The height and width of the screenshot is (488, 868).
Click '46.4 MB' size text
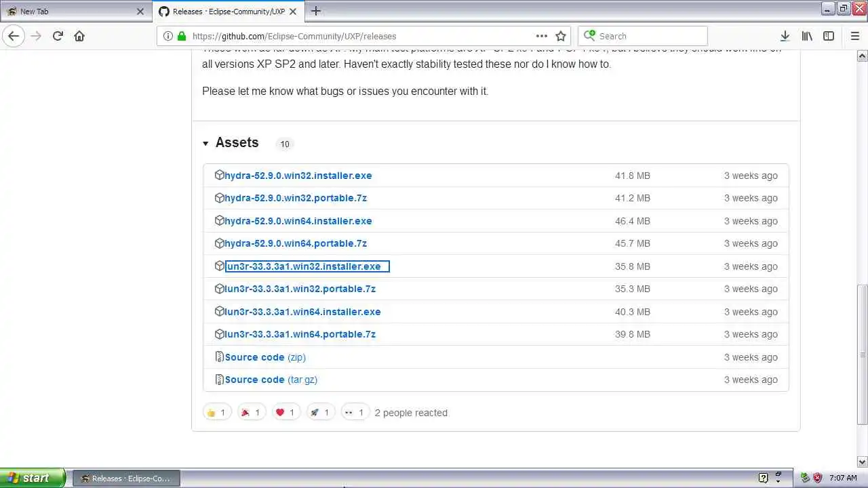click(x=633, y=221)
